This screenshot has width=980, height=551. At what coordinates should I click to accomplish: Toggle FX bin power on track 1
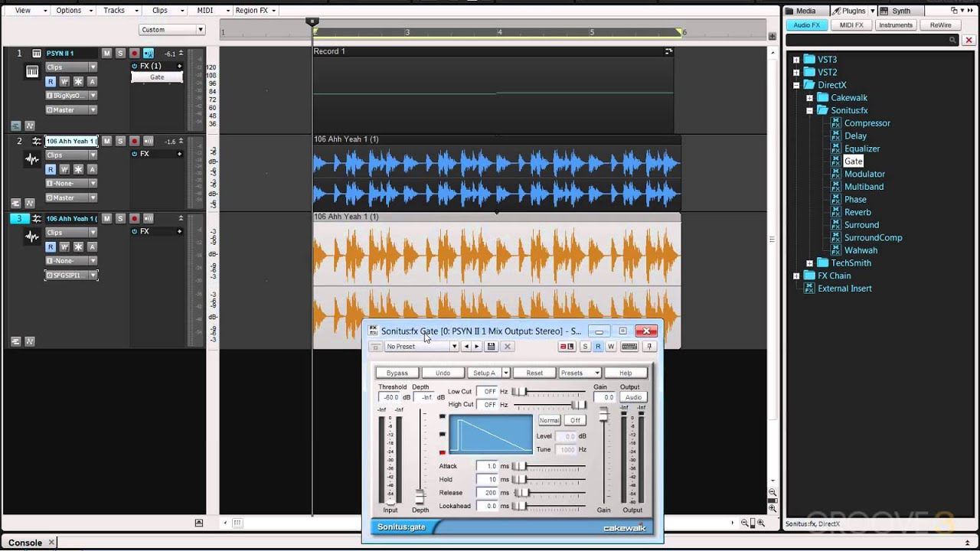coord(135,67)
